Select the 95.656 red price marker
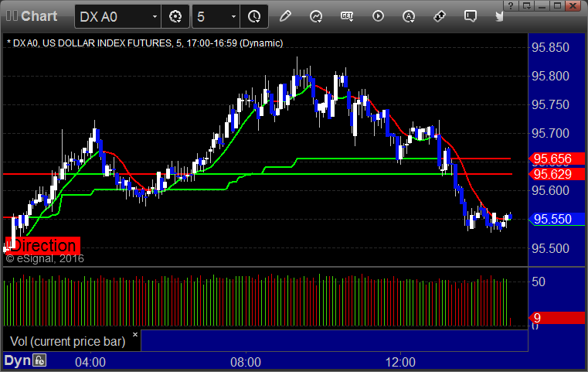Viewport: 588px width, 372px height. click(557, 159)
